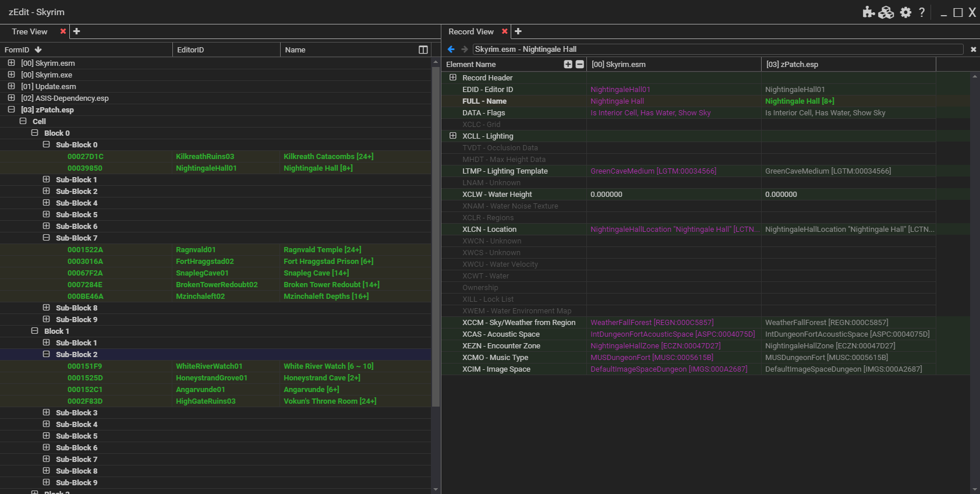Collapse all elements with the minus icon
Image resolution: width=980 pixels, height=494 pixels.
pyautogui.click(x=579, y=65)
